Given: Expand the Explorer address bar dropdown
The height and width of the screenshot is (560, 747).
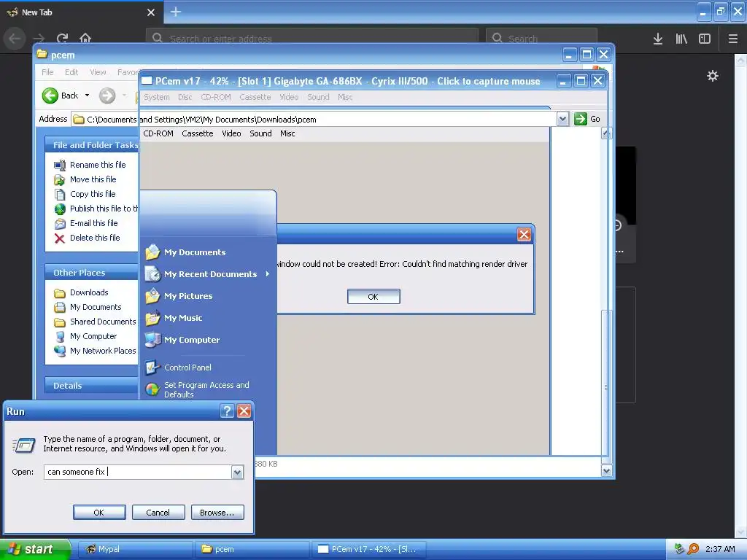Looking at the screenshot, I should [x=562, y=119].
